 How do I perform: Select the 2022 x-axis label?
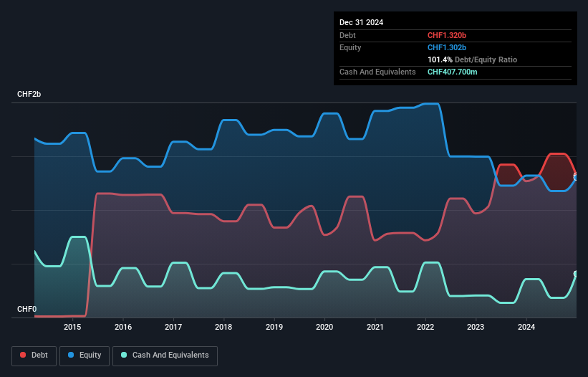425,327
